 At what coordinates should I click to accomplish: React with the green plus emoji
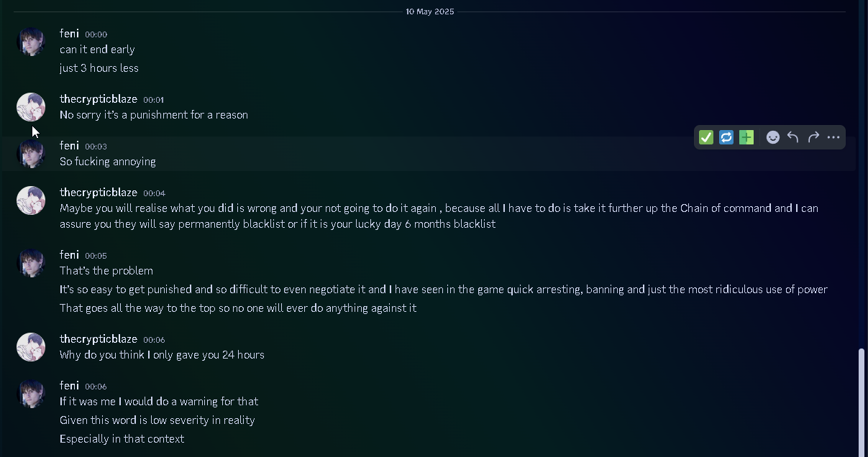746,137
